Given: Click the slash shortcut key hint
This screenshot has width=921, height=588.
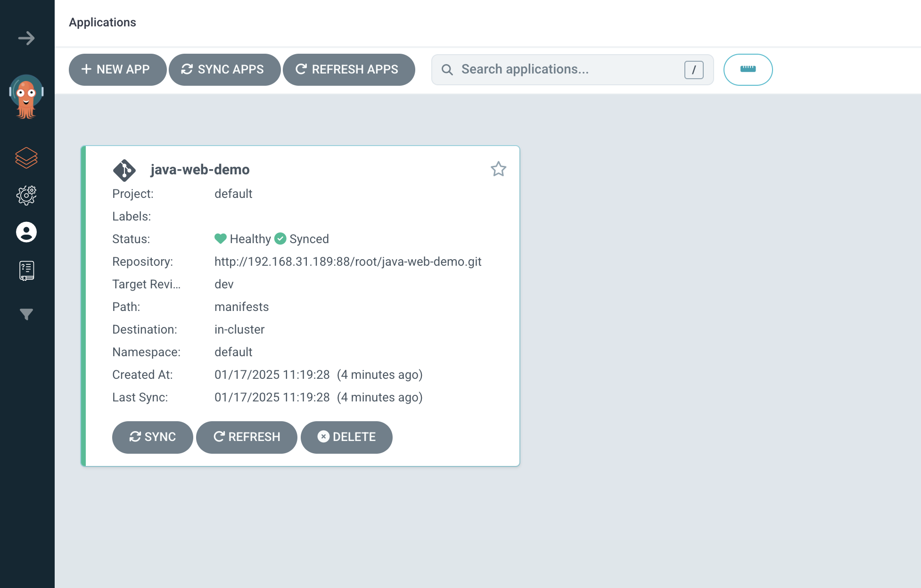Looking at the screenshot, I should (x=694, y=70).
